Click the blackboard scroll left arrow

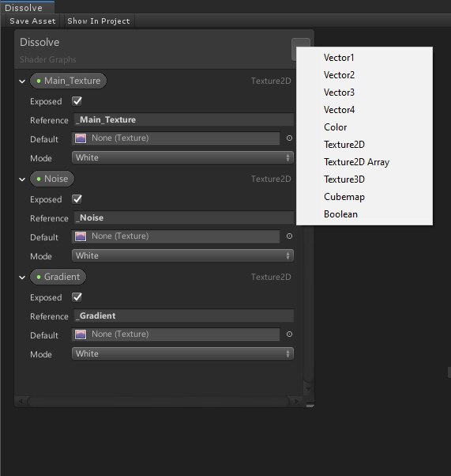coord(21,402)
